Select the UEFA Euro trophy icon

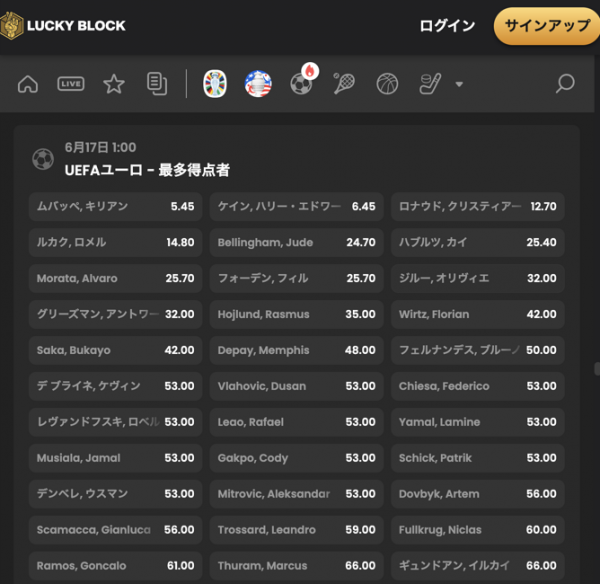click(x=215, y=83)
